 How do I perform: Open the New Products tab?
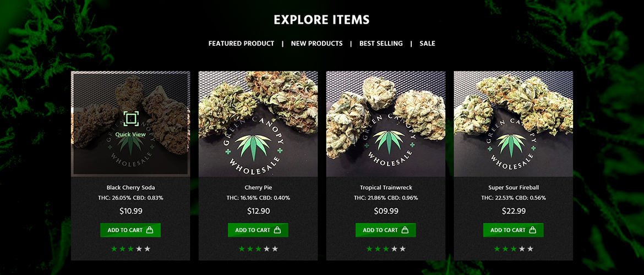[x=316, y=43]
